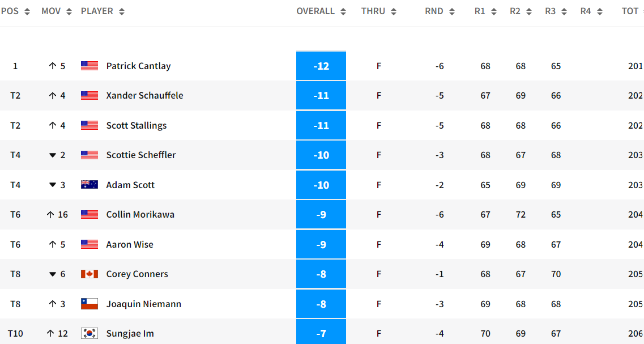Screen dimensions: 644x344
Task: Sort by the MOV column arrows
Action: [x=69, y=11]
